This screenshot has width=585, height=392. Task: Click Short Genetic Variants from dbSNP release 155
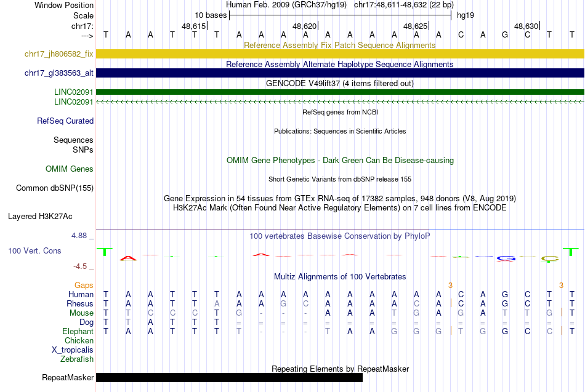340,180
